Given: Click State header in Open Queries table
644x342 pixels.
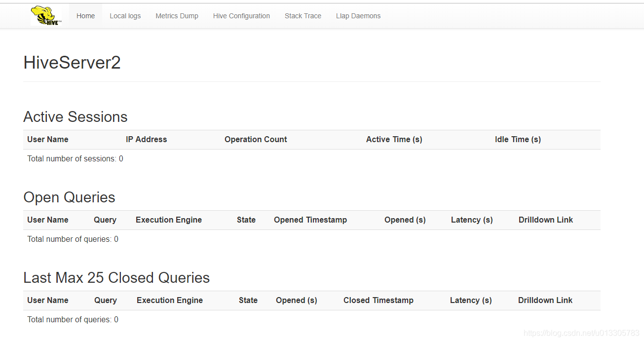Looking at the screenshot, I should [x=246, y=220].
